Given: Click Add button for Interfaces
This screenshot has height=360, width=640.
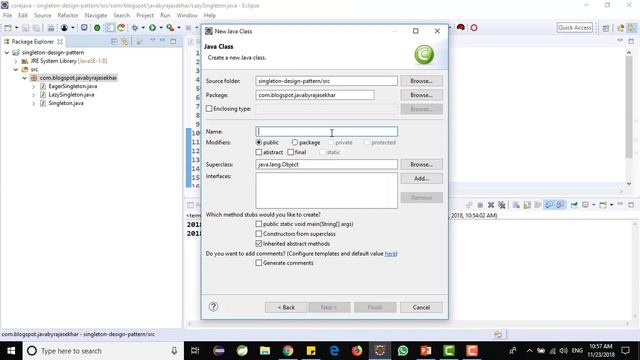Looking at the screenshot, I should (421, 179).
